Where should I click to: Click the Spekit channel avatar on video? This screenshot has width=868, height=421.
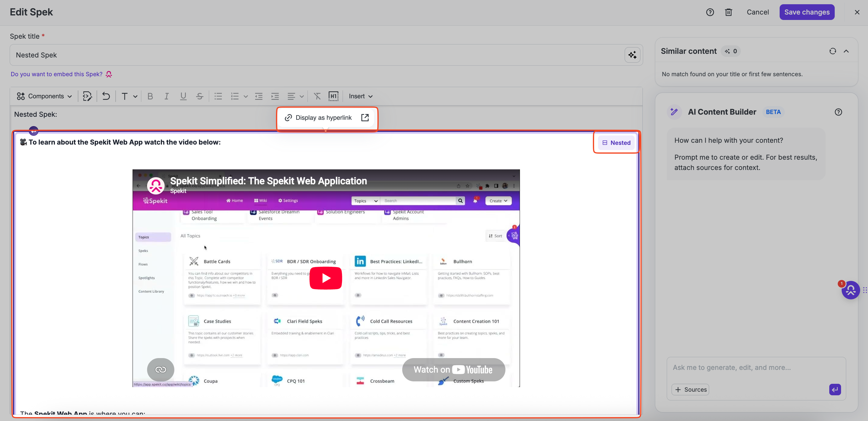(156, 186)
